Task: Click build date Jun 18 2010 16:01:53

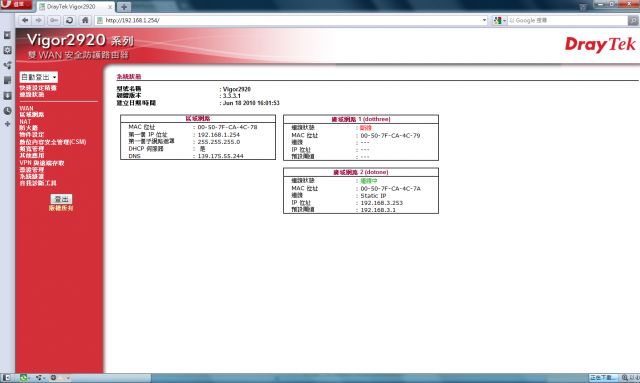Action: click(x=251, y=103)
